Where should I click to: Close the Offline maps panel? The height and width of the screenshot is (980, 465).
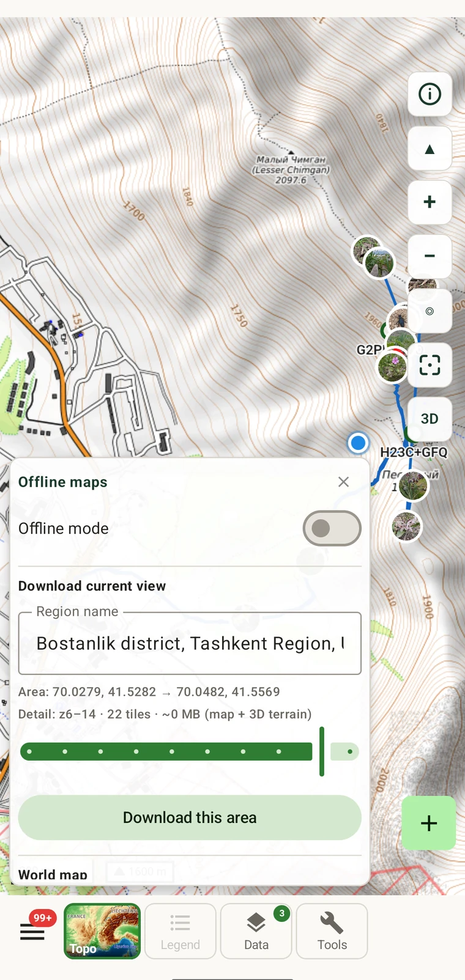(x=343, y=482)
